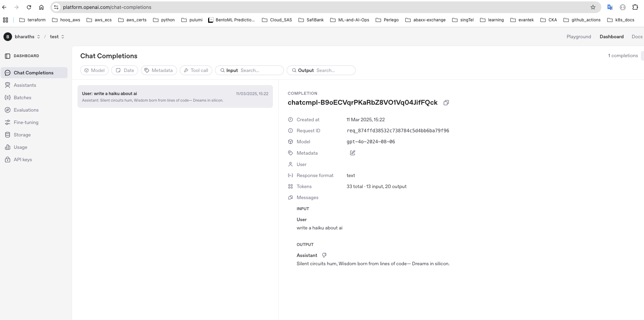Click the model value gpt-4o-2024-08-06
644x320 pixels.
click(x=371, y=142)
